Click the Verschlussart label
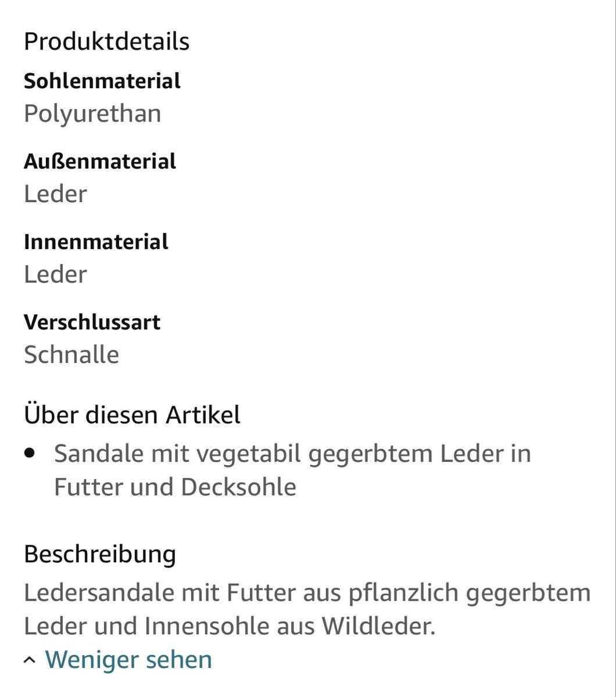The height and width of the screenshot is (697, 616). pos(92,322)
